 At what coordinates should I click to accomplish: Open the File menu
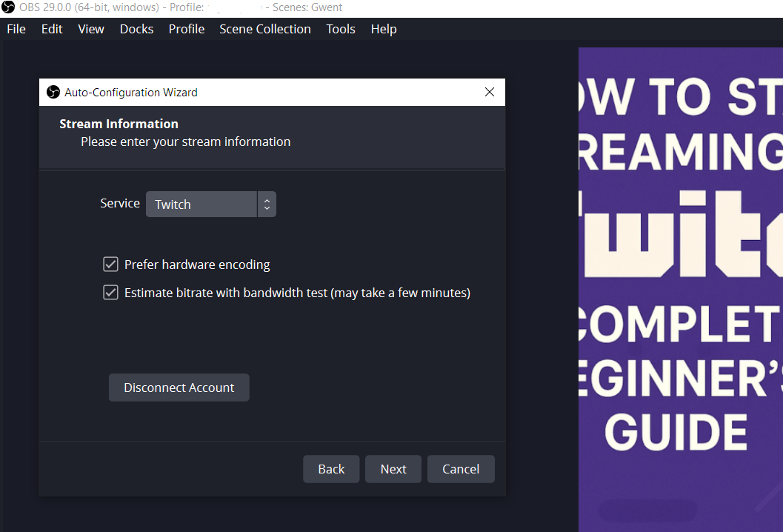16,29
